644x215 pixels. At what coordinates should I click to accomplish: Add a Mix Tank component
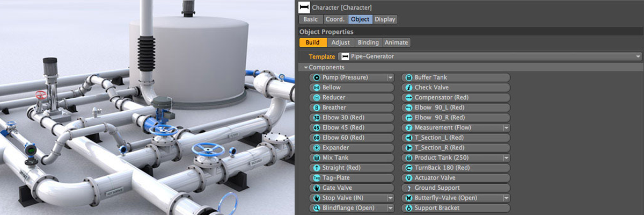click(352, 158)
